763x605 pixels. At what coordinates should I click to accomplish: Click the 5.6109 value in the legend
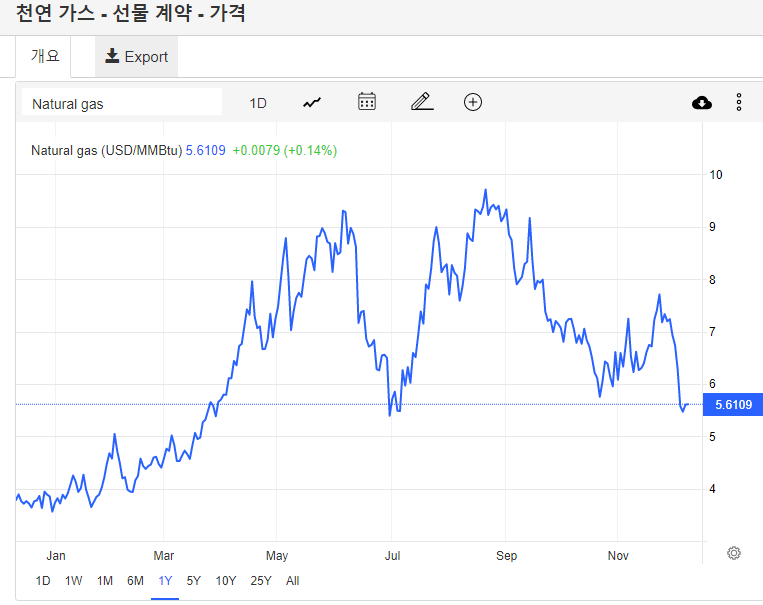(x=205, y=150)
